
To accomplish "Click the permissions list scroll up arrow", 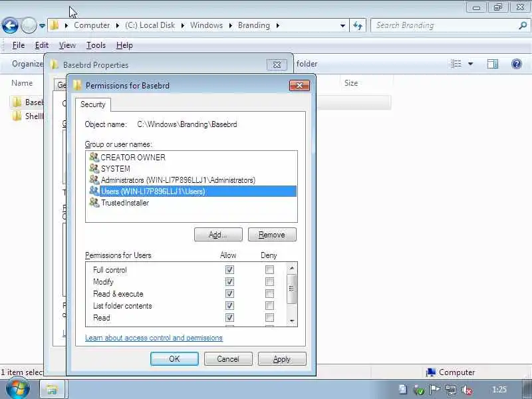I will [x=292, y=269].
